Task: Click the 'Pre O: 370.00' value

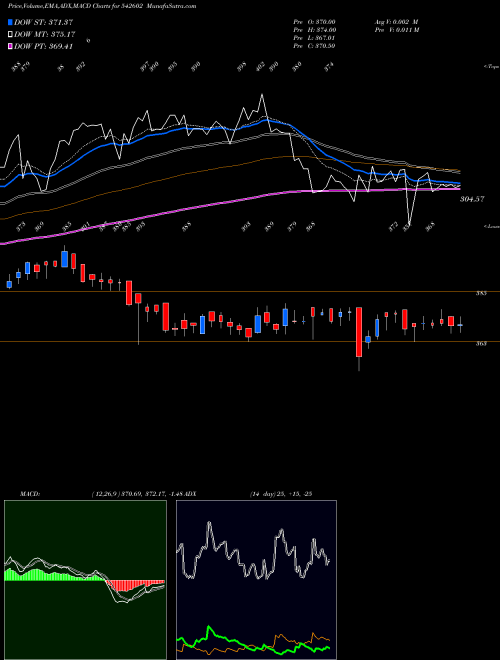Action: tap(314, 21)
